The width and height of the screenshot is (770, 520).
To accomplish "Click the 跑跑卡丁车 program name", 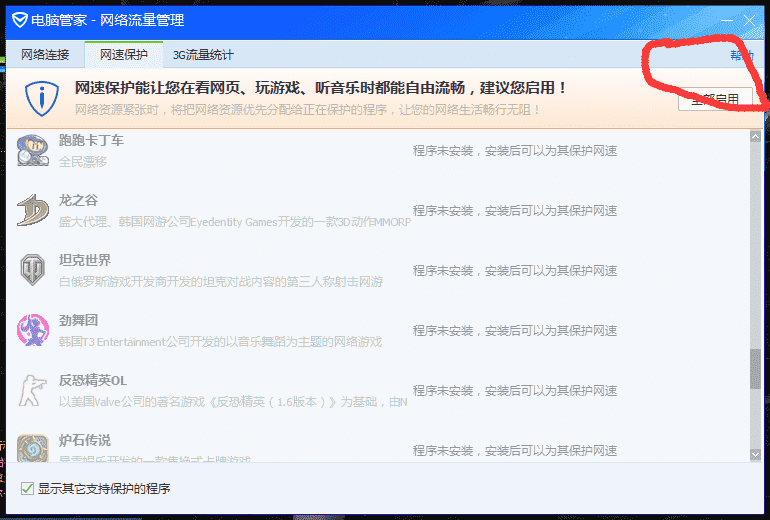I will (91, 140).
